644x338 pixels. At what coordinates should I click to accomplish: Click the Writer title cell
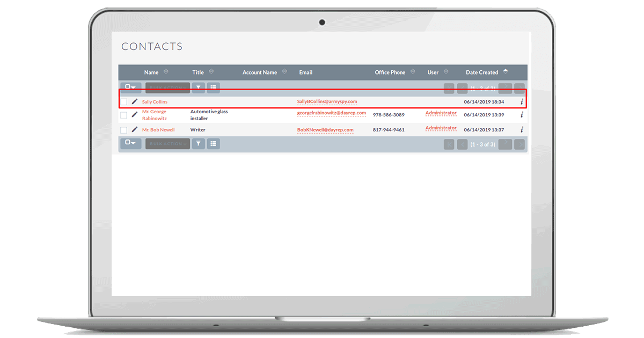(x=198, y=130)
